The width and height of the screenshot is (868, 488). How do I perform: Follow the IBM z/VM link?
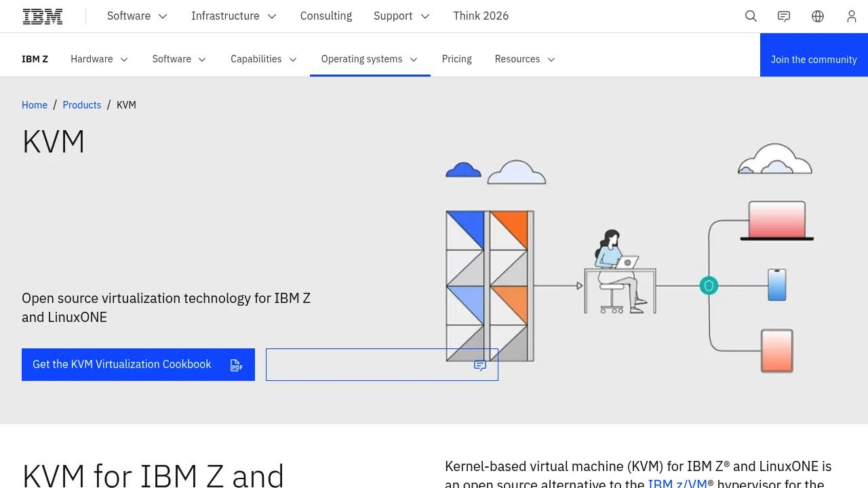[677, 484]
